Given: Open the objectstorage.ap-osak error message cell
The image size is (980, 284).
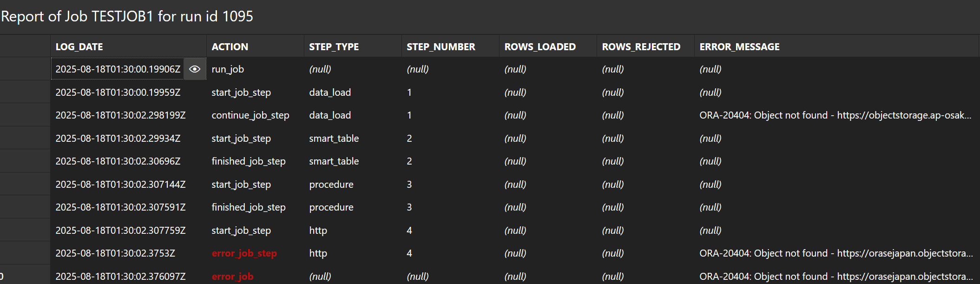Looking at the screenshot, I should (836, 115).
